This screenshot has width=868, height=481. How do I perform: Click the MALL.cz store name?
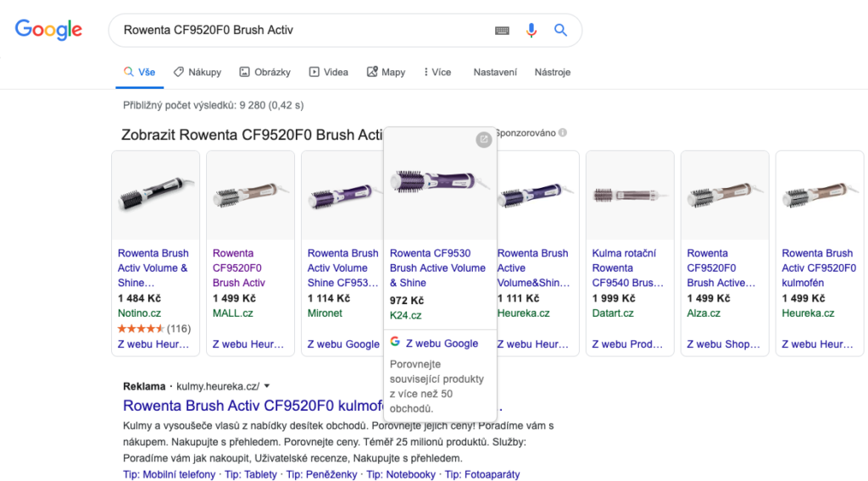tap(232, 313)
